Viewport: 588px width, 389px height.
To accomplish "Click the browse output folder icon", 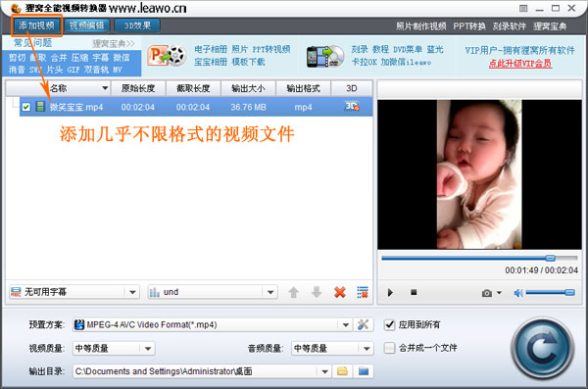I will pyautogui.click(x=342, y=371).
